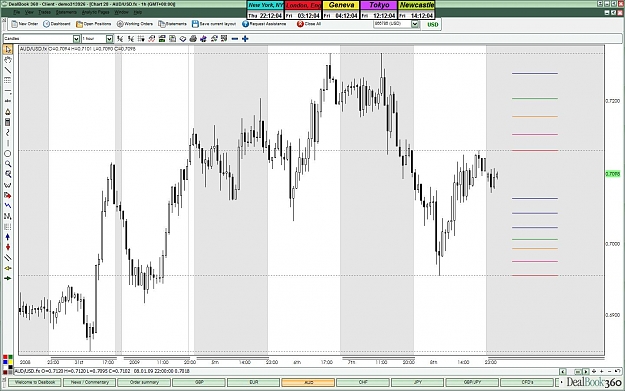Switch to Order summary tab
The width and height of the screenshot is (625, 391).
pyautogui.click(x=144, y=382)
